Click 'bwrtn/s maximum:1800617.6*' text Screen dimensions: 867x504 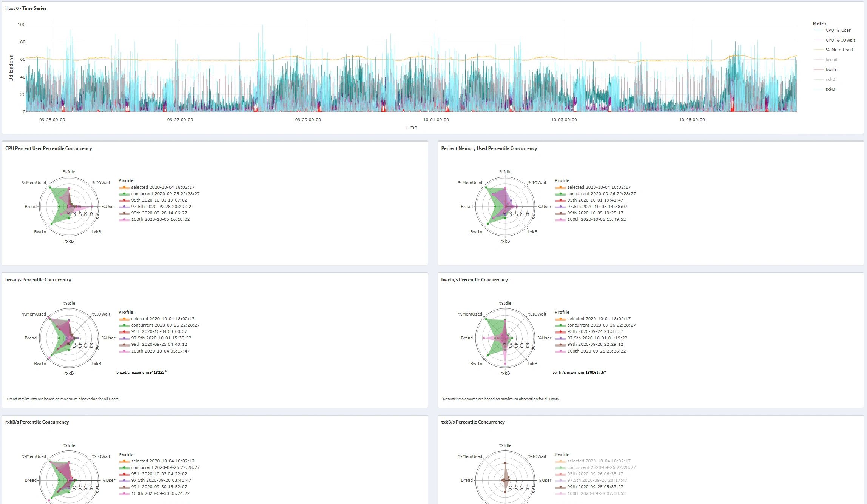tap(579, 372)
